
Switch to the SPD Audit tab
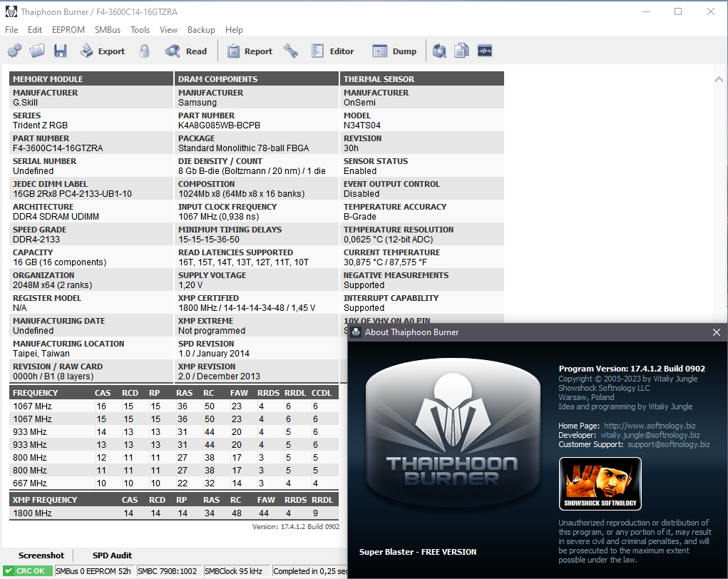click(112, 555)
